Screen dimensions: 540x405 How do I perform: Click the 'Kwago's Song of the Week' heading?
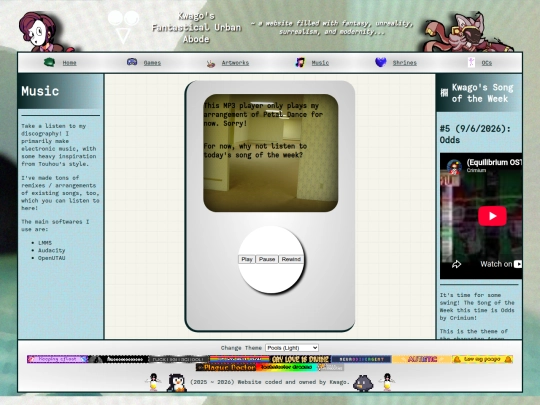coord(482,93)
